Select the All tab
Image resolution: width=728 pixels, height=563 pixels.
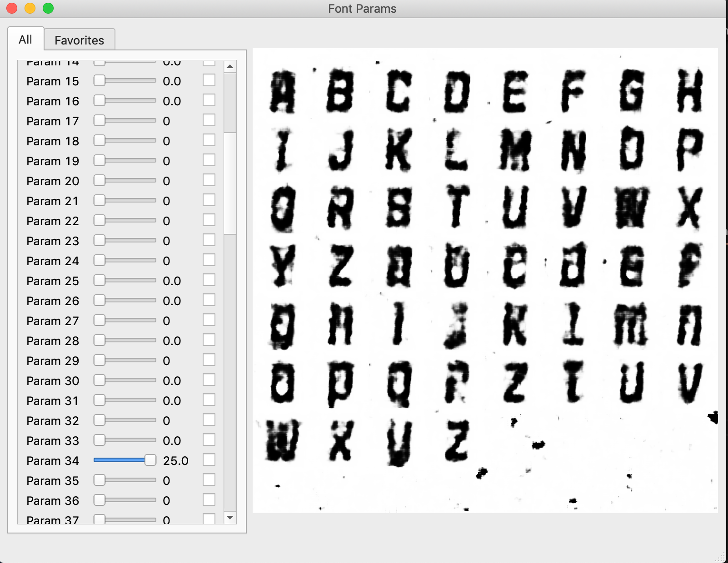tap(25, 40)
